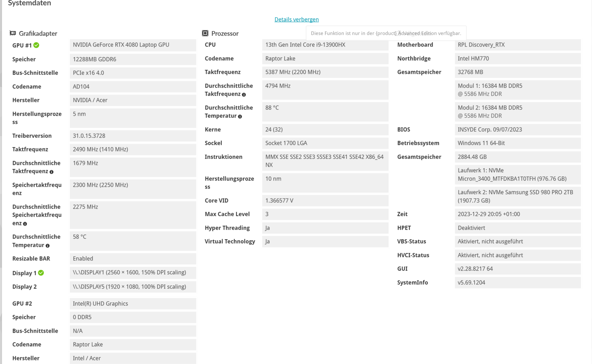592x364 pixels.
Task: Collapse details via Details verbergen
Action: pos(296,19)
